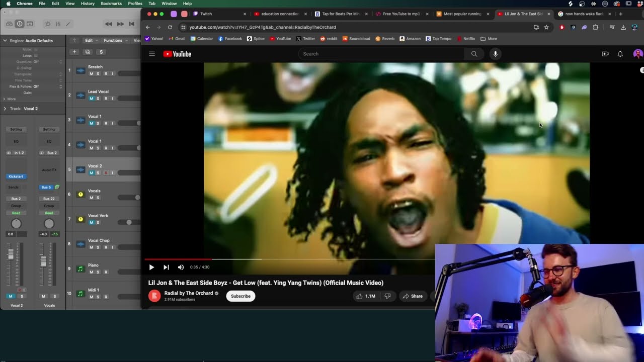Switch to Free YouTube to mp3 tab

tap(401, 14)
